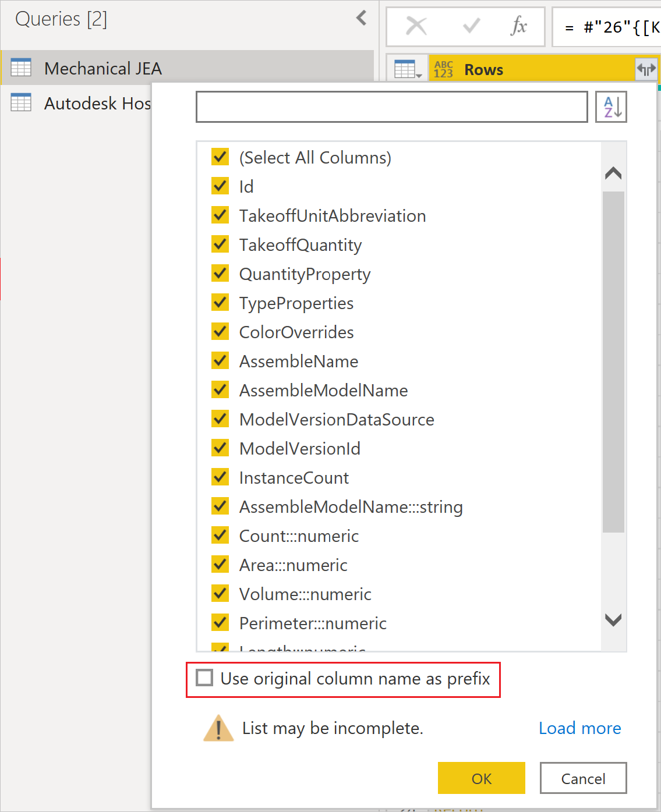Uncheck the TakeoffQuantity column
Screen dimensions: 661x812
tap(220, 244)
